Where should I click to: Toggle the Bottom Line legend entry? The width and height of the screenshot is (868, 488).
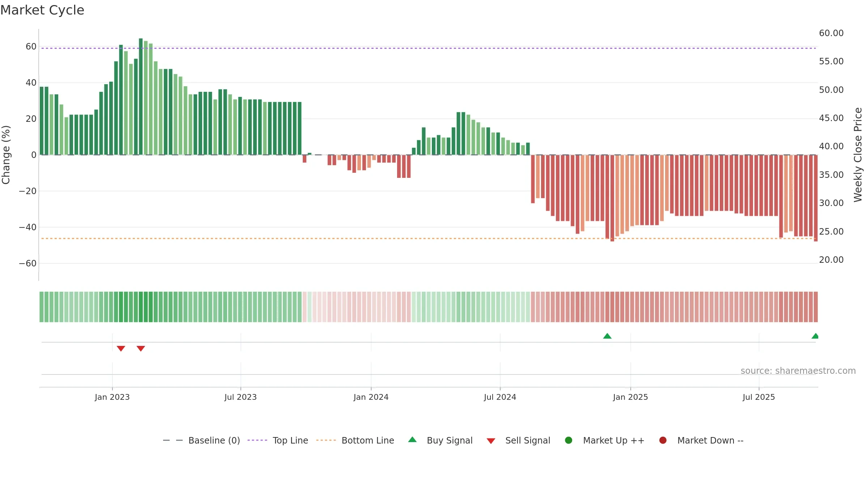[x=355, y=440]
